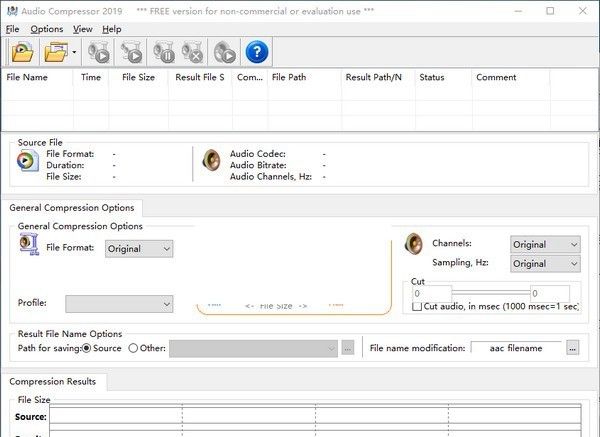Sort by Result File S column header
Viewport: 600px width, 437px height.
coord(200,77)
